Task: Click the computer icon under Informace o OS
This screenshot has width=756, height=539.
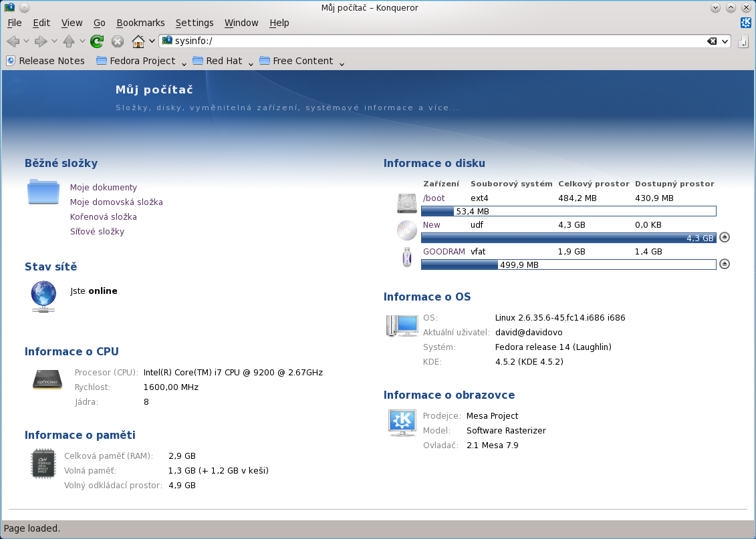Action: point(402,325)
